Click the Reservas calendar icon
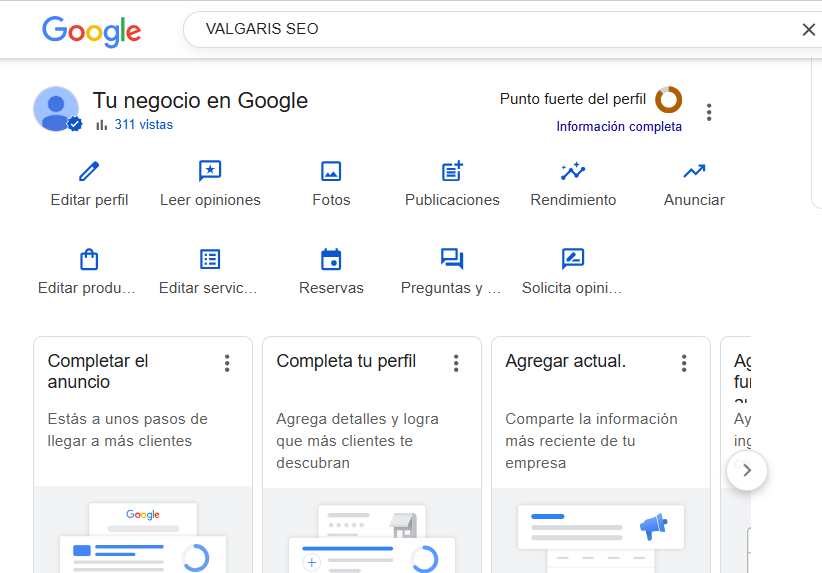822x573 pixels. click(331, 259)
